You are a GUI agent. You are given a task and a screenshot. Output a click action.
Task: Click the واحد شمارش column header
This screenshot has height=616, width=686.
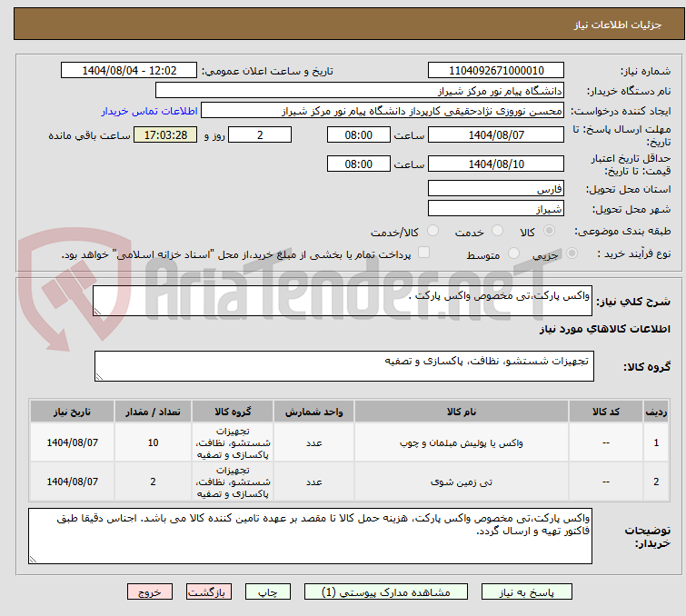tap(313, 412)
